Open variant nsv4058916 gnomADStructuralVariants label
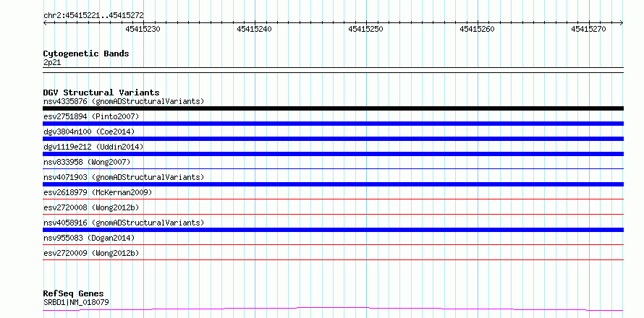The height and width of the screenshot is (318, 644). [x=124, y=223]
